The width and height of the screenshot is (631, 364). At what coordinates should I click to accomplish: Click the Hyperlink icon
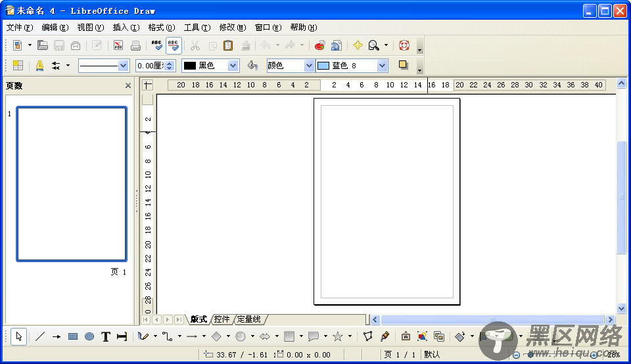(336, 45)
